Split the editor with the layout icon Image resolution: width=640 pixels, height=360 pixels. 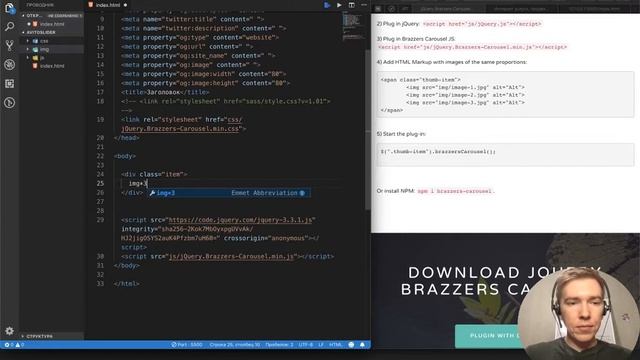pyautogui.click(x=351, y=5)
